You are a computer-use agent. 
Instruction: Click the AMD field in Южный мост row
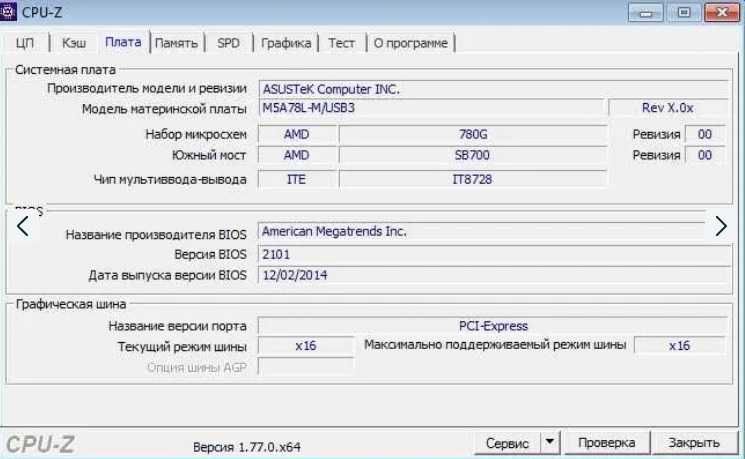297,155
